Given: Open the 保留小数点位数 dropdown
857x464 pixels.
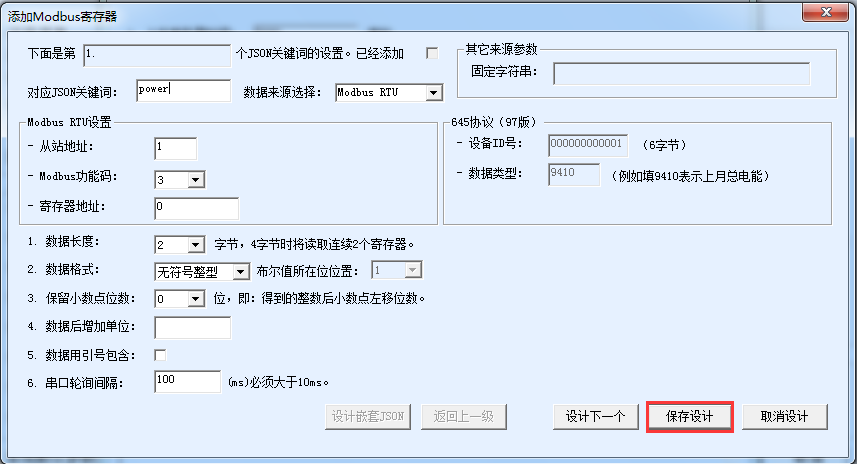Looking at the screenshot, I should tap(180, 298).
